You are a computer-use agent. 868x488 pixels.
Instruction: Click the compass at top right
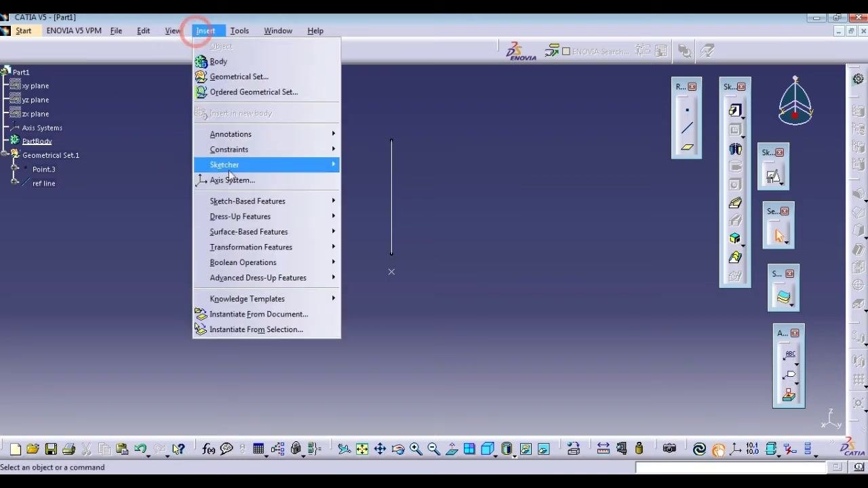pos(795,100)
